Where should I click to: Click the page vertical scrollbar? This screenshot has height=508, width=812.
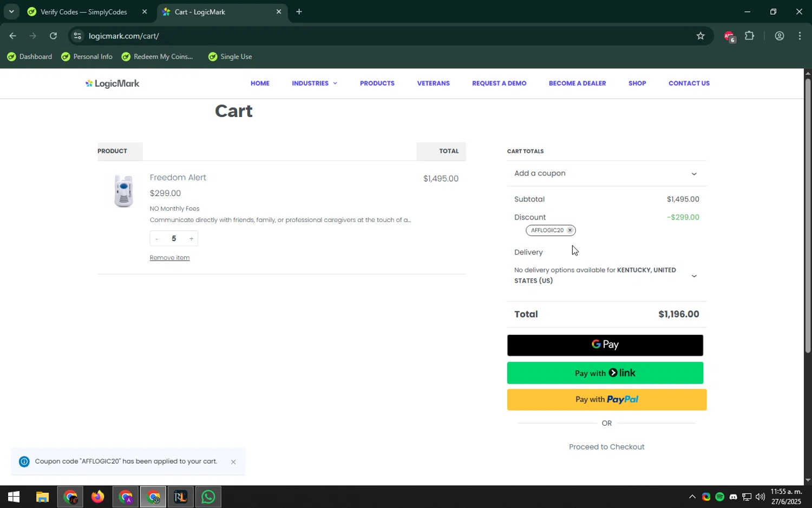808,216
